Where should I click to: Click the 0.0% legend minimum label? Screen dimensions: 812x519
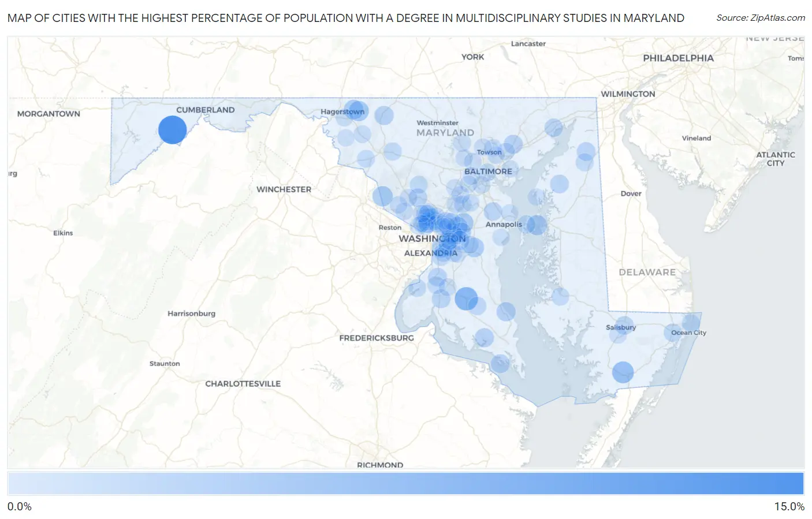[x=20, y=506]
